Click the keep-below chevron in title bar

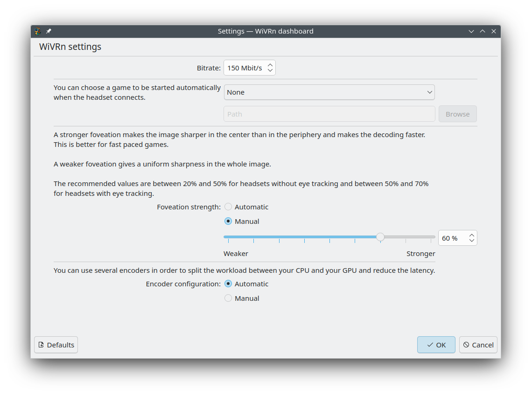(x=471, y=31)
